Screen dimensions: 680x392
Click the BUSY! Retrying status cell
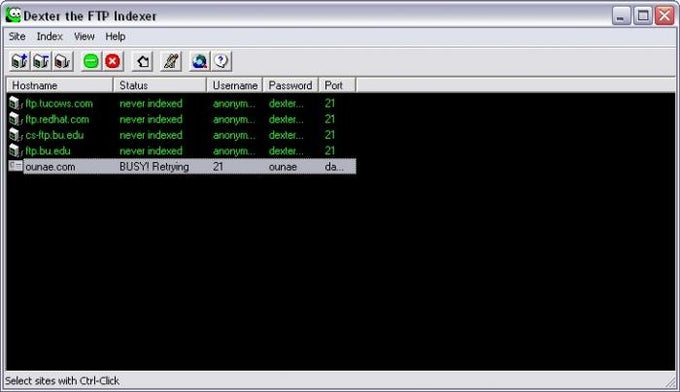154,167
